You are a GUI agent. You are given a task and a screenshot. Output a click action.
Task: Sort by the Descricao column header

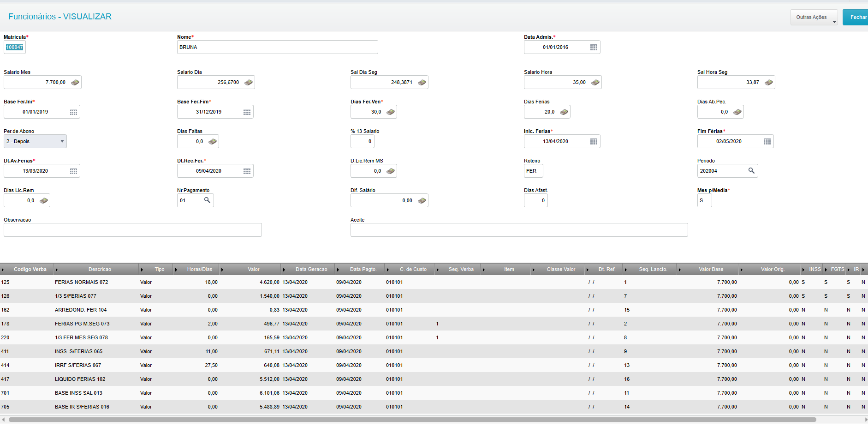coord(100,269)
